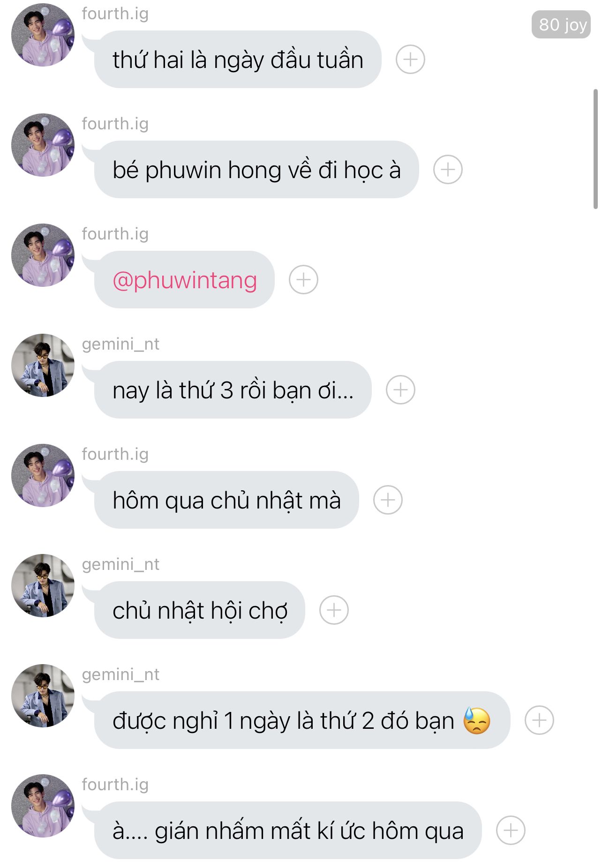Tap plus icon beside "hôm qua chủ nhật mà"
This screenshot has height=868, width=602.
(x=388, y=500)
